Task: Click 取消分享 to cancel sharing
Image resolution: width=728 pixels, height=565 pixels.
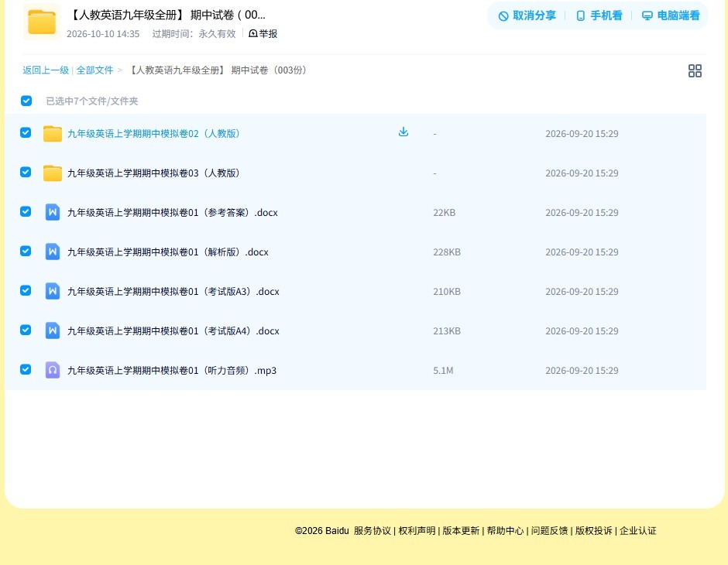Action: (527, 15)
